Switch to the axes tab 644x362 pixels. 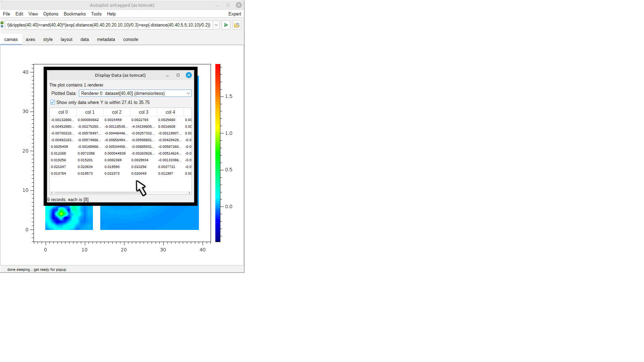31,40
